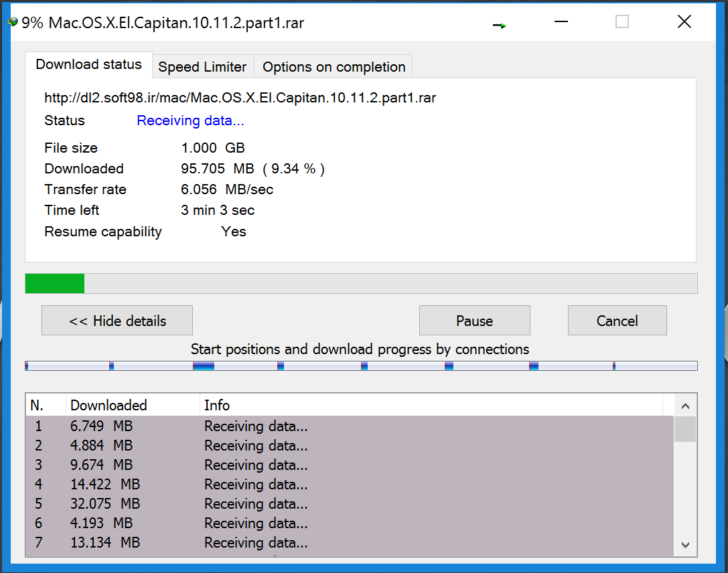Click the N. column header

tap(46, 405)
